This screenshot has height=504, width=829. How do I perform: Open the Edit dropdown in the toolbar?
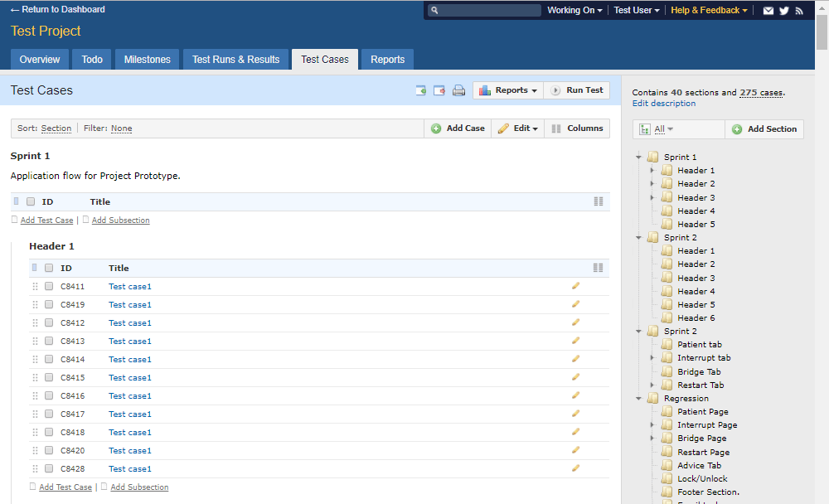coord(518,128)
